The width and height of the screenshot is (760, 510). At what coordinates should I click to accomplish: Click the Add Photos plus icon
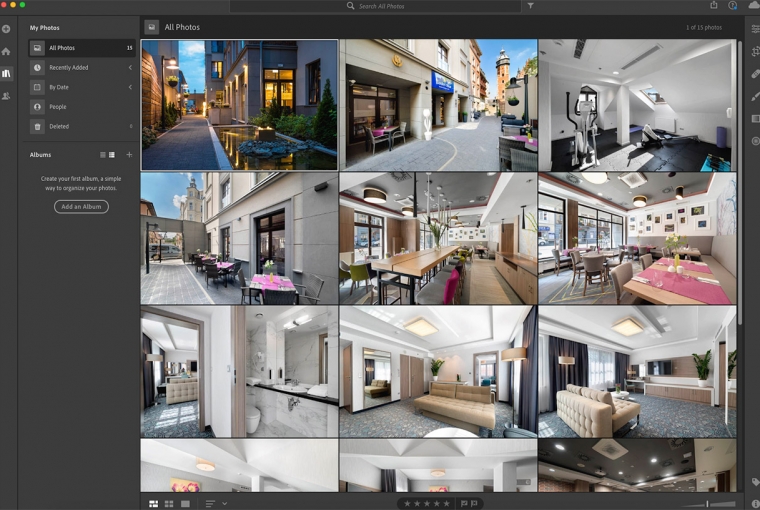(6, 29)
